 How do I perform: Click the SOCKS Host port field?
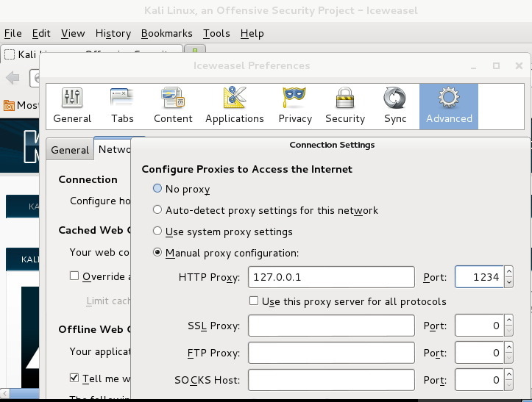click(479, 380)
